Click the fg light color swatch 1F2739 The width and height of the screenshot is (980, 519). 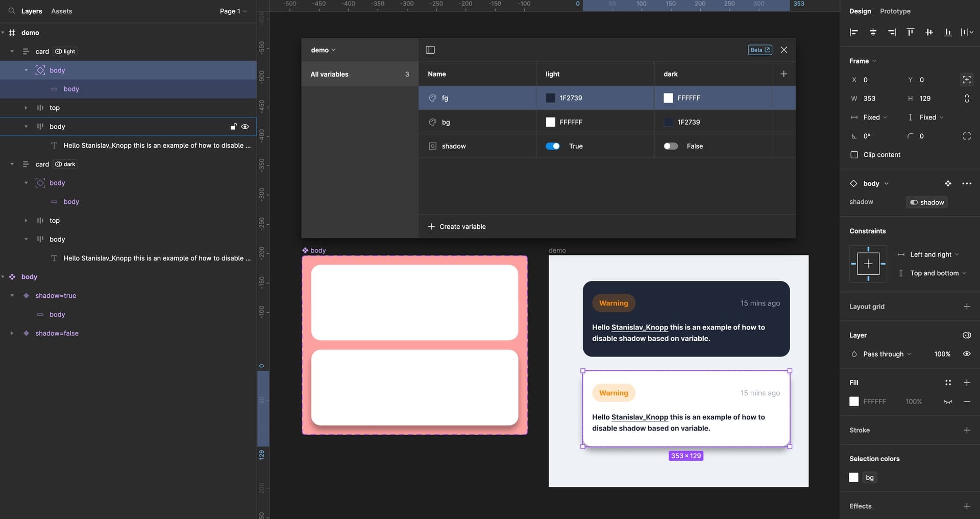coord(550,98)
